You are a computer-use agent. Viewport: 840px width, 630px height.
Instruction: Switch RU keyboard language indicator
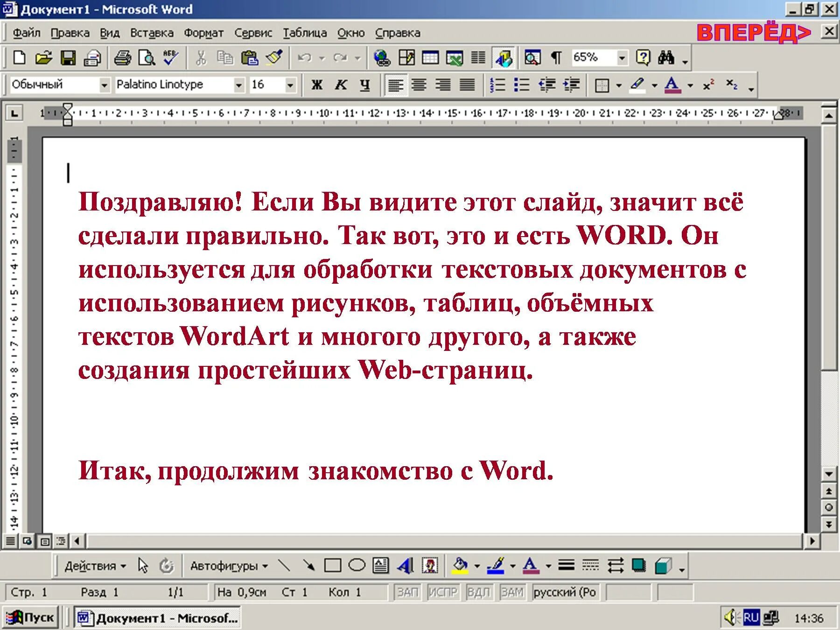(x=751, y=618)
